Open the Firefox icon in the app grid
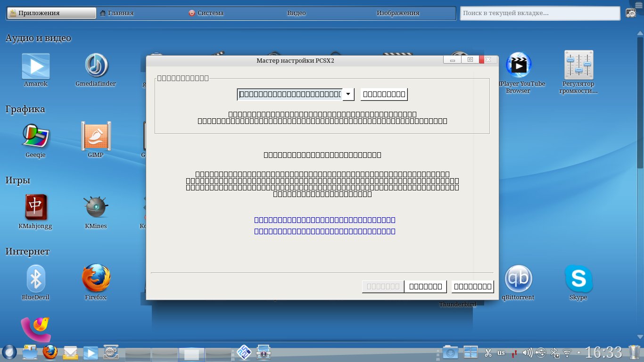Viewport: 644px width, 362px height. pos(96,279)
